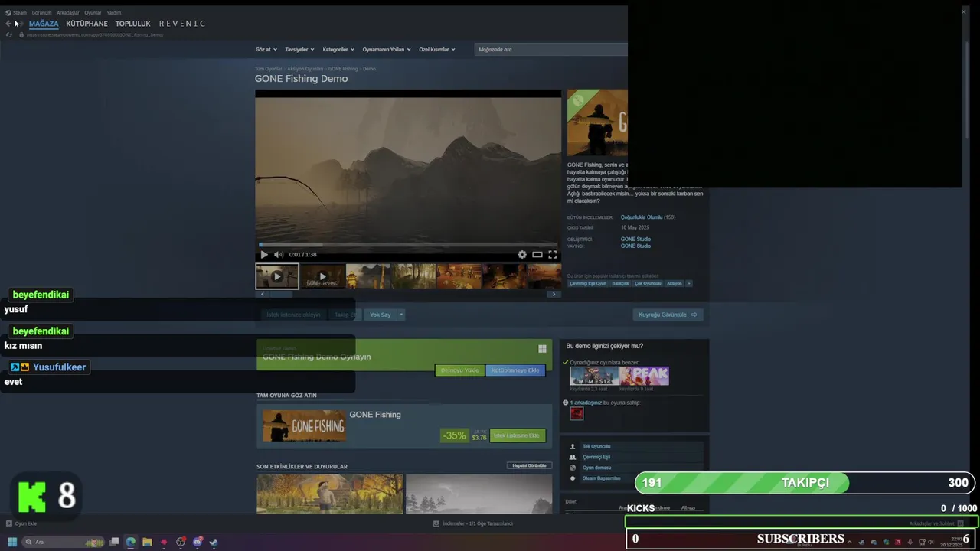This screenshot has width=980, height=551.
Task: Click the Kuyruğu Görüntüle button
Action: coord(668,315)
